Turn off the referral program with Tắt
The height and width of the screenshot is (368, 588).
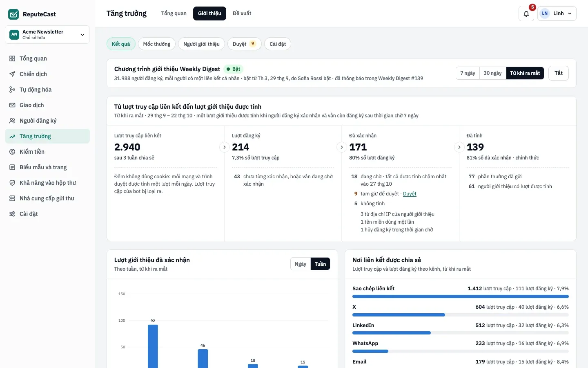coord(559,73)
